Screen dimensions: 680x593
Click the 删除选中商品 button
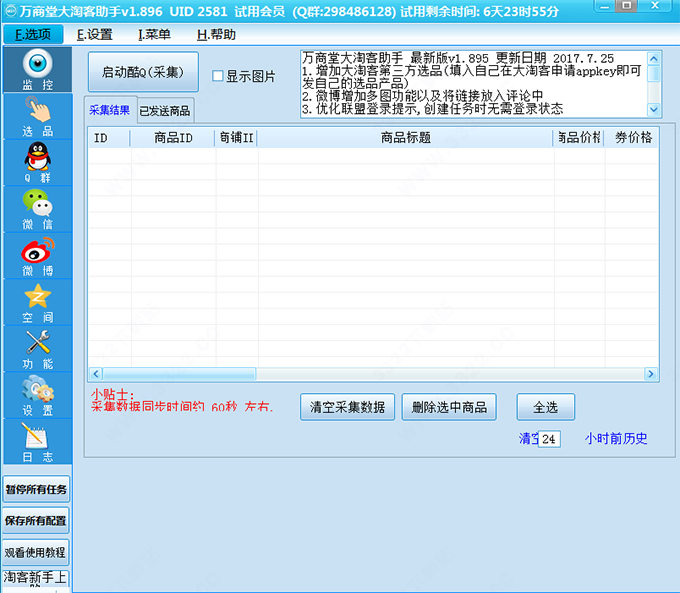point(449,407)
